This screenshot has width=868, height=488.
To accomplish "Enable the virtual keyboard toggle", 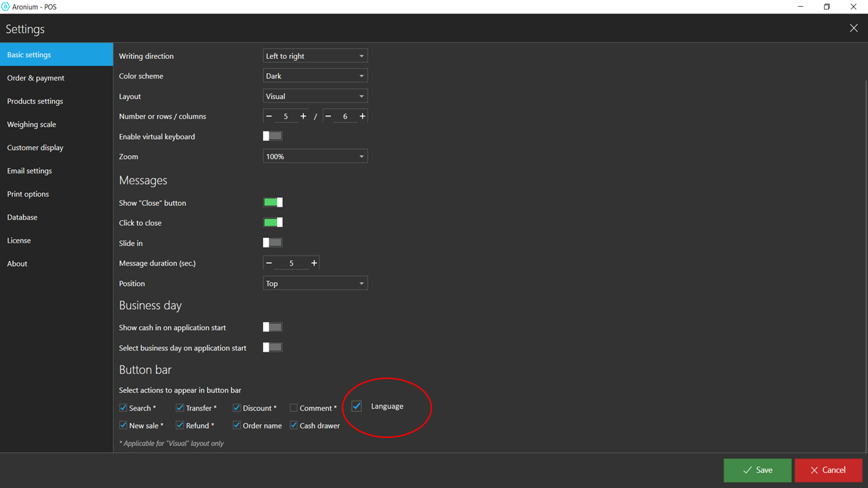I will [273, 136].
